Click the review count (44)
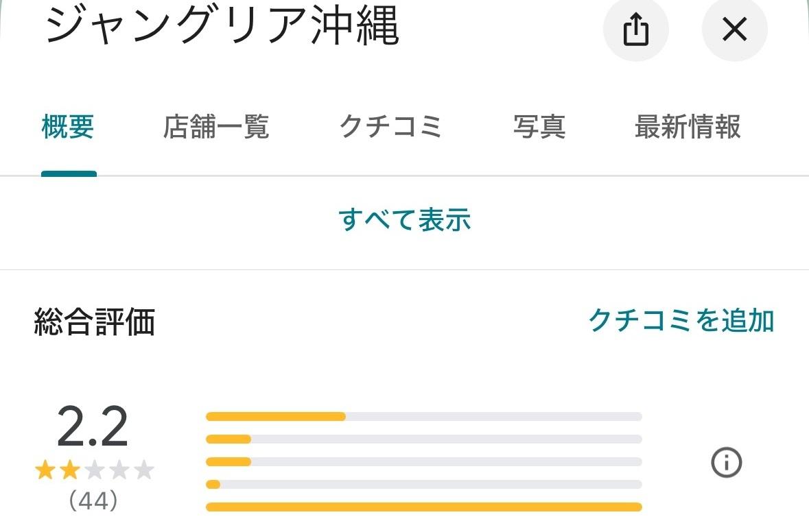Screen dimensions: 809x532 pyautogui.click(x=95, y=500)
